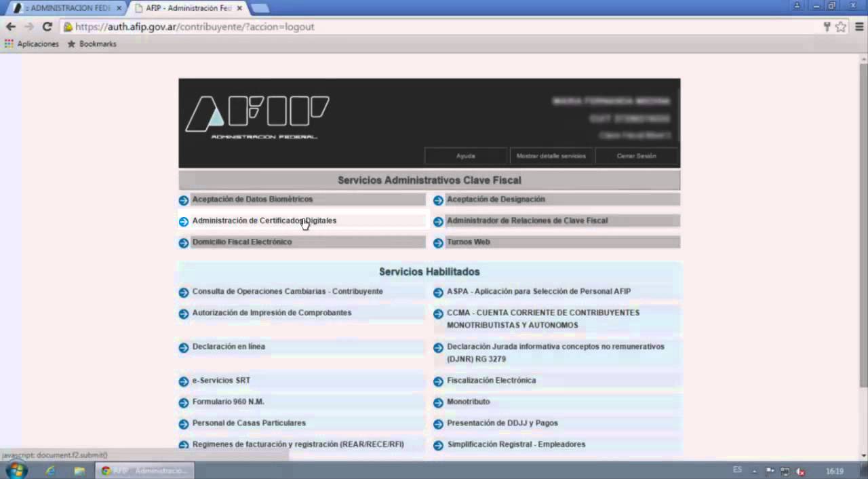Open Personal de Casas Particulares

coord(249,423)
